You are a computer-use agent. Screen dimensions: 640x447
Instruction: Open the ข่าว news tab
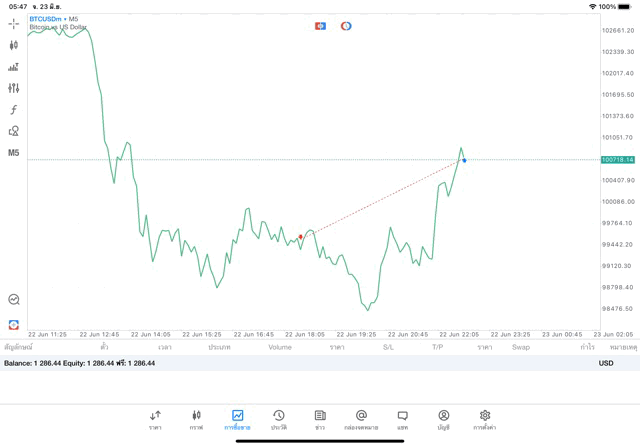point(320,419)
